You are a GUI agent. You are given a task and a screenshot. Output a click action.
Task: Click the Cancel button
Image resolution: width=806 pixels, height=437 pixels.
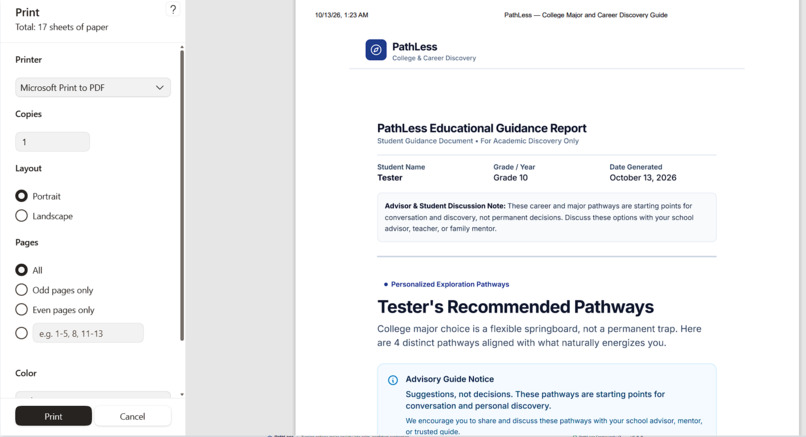point(133,416)
